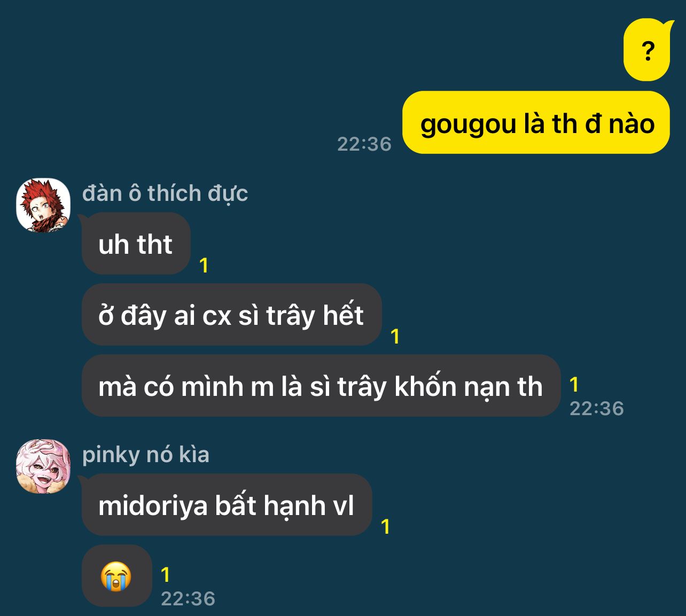Viewport: 686px width, 616px height.
Task: Tap the crying face emoji itself
Action: [116, 576]
